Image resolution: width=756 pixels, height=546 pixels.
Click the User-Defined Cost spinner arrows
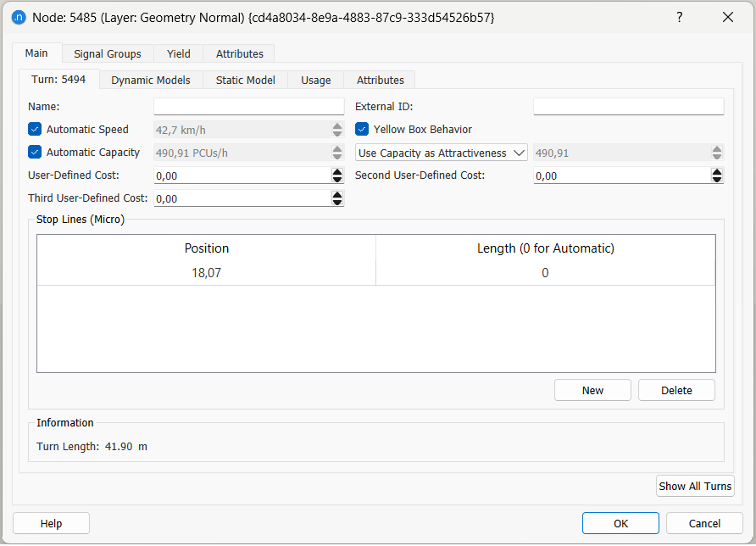(x=337, y=175)
